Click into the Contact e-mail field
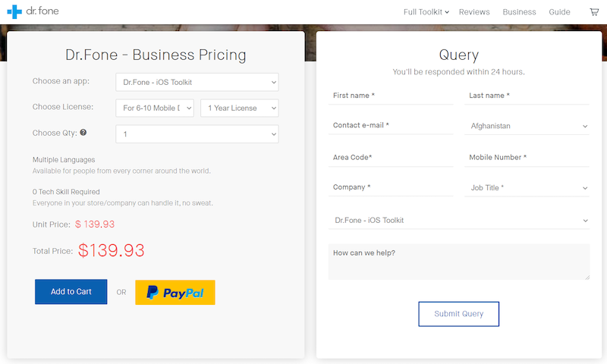The height and width of the screenshot is (364, 607). tap(390, 126)
